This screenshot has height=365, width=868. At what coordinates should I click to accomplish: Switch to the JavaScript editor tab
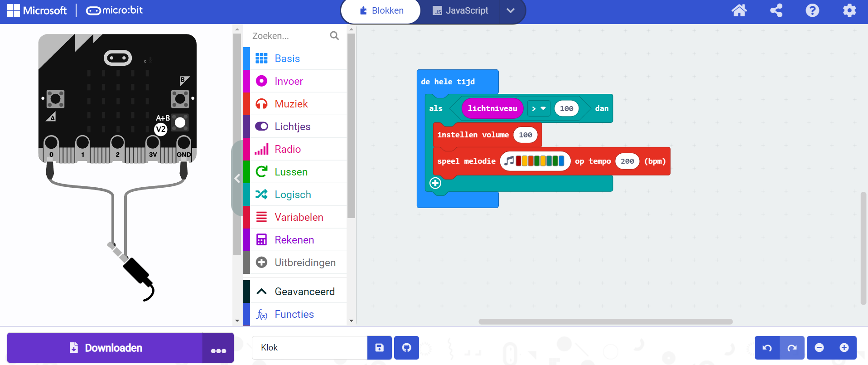(460, 11)
